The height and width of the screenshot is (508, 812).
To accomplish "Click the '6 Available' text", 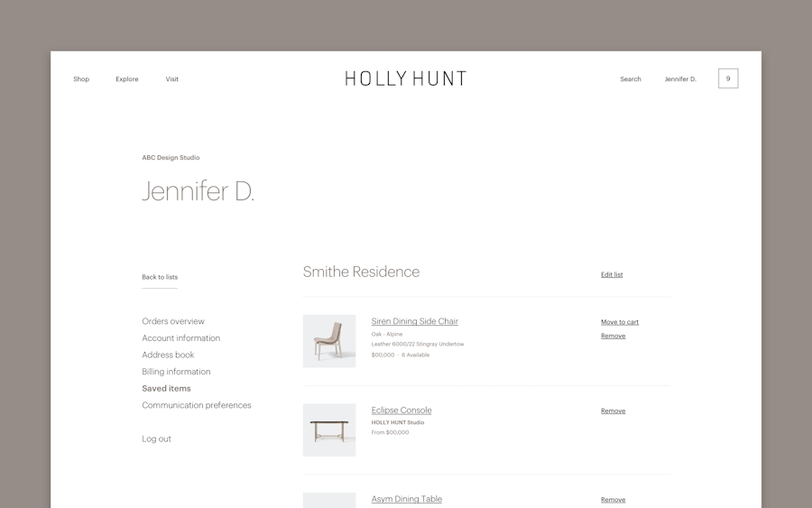I will [415, 356].
